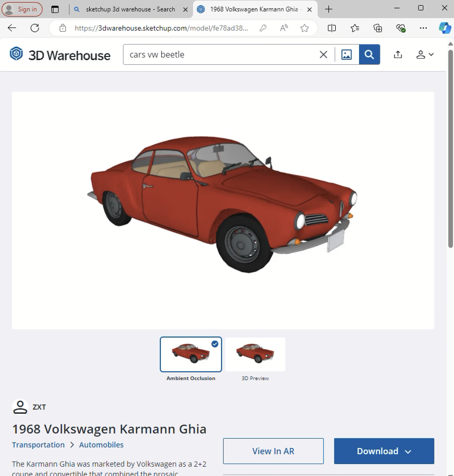Open the upload model icon
This screenshot has height=476, width=454.
398,54
